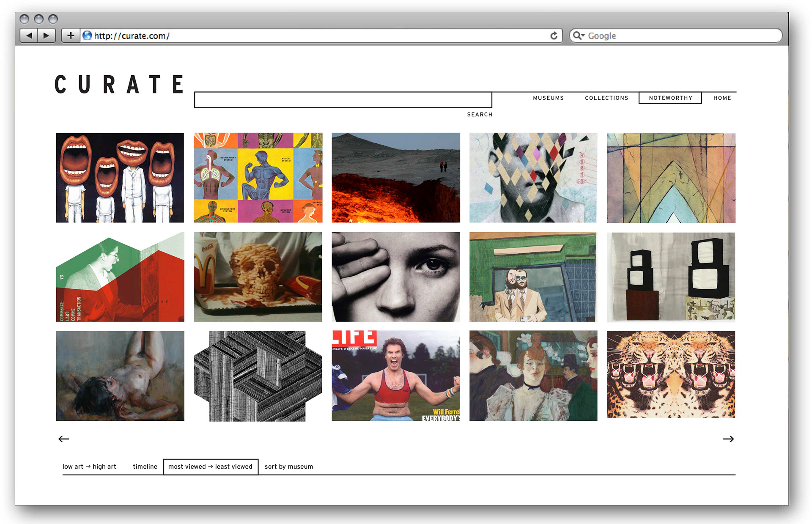
Task: Open the COLLECTIONS nav item
Action: pos(606,98)
